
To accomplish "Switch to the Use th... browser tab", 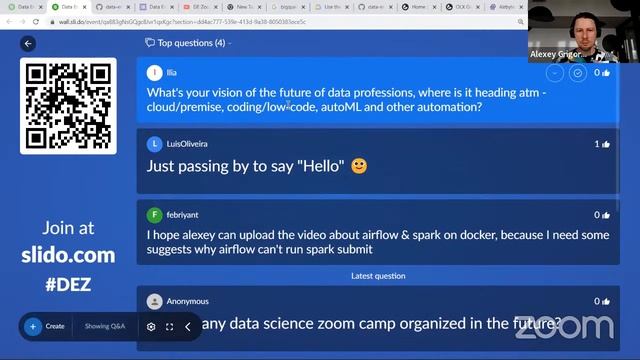I will point(332,7).
